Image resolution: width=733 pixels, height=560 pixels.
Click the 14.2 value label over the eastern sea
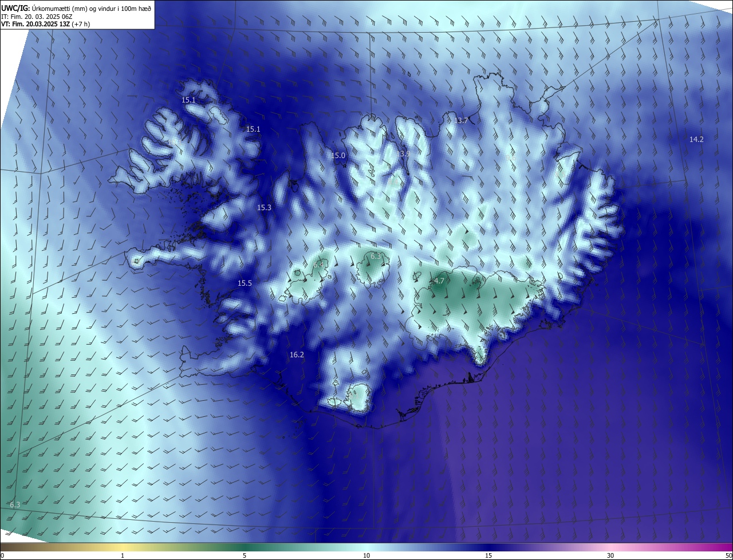click(x=696, y=139)
